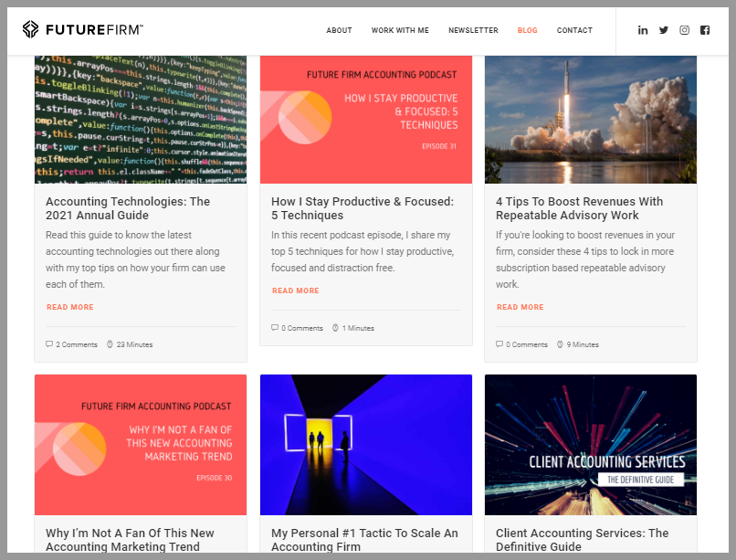The image size is (736, 560).
Task: Click the blue neon hallway thumbnail
Action: (x=366, y=445)
